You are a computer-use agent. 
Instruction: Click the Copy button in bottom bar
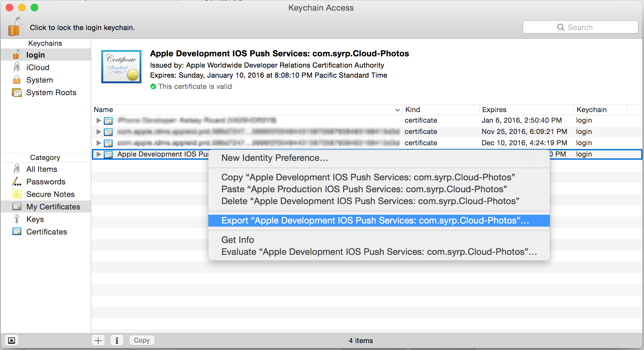(142, 340)
